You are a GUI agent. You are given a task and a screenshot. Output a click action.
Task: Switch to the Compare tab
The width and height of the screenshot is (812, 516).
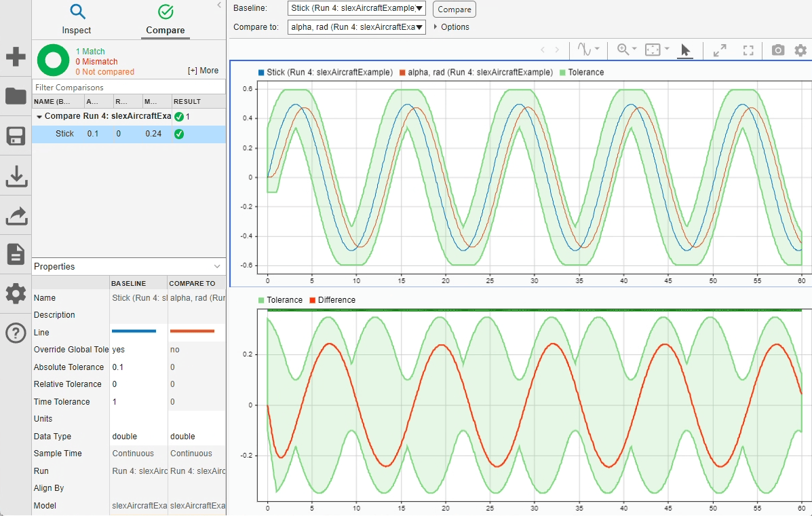[x=166, y=20]
